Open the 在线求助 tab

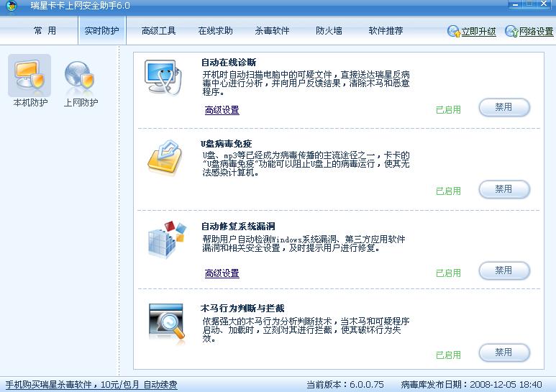pyautogui.click(x=216, y=30)
